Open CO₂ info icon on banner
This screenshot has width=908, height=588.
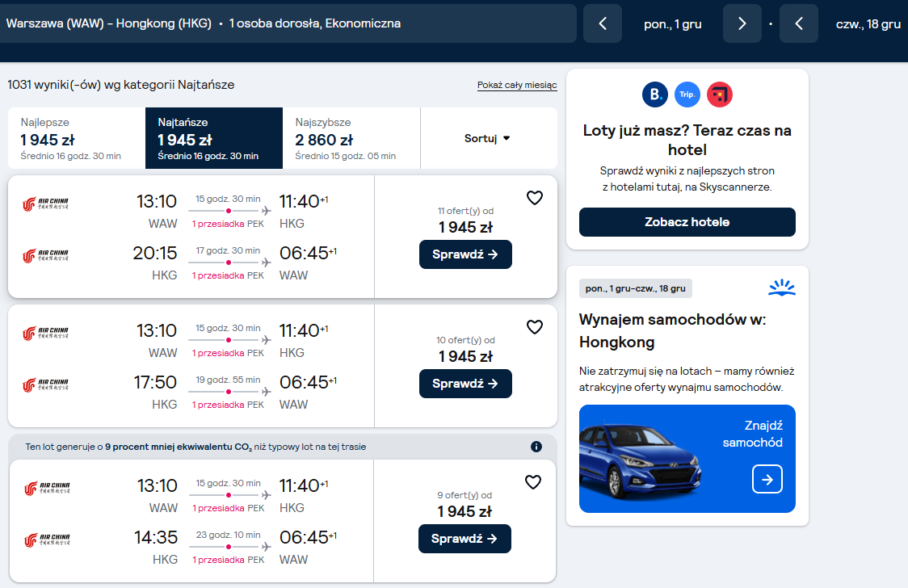(x=536, y=447)
